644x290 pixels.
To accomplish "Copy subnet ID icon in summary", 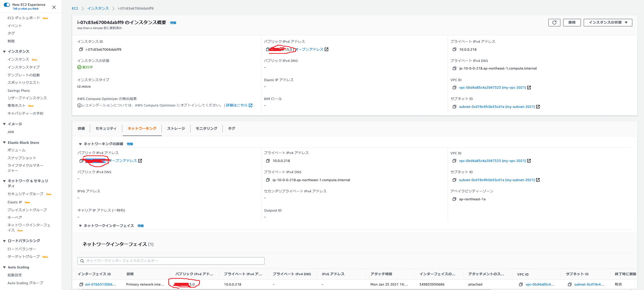I will (x=454, y=107).
